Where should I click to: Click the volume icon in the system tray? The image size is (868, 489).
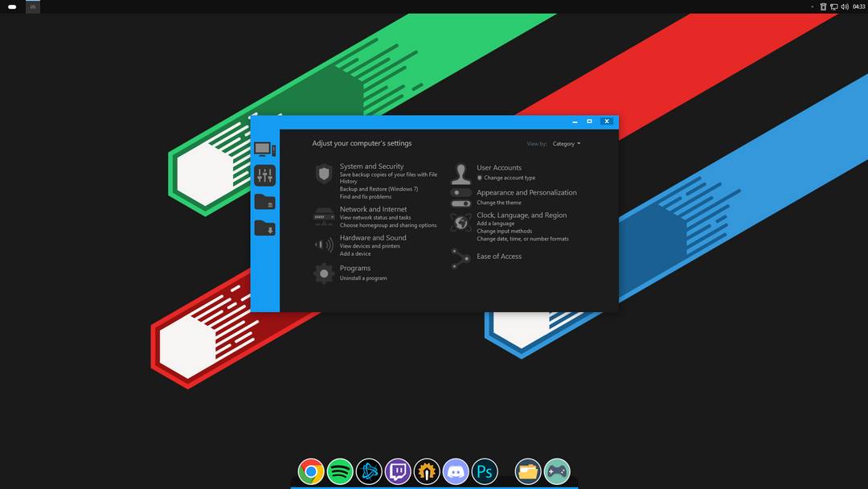[x=843, y=6]
